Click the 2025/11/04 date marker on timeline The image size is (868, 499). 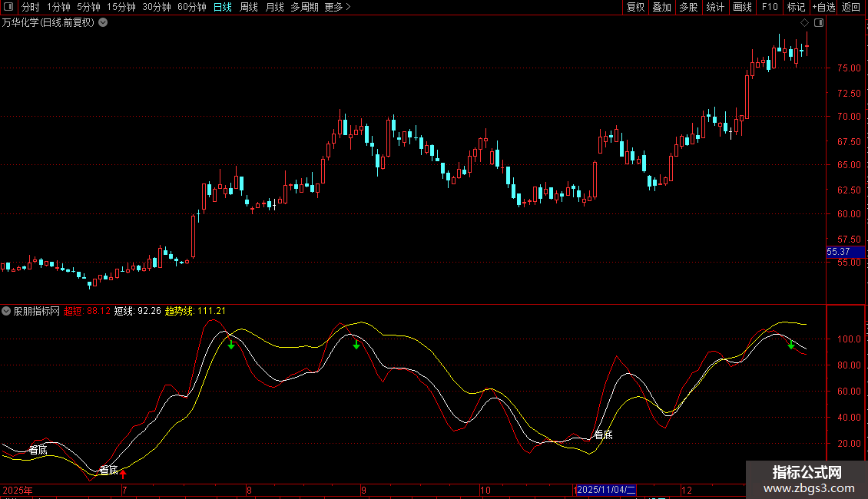[607, 490]
